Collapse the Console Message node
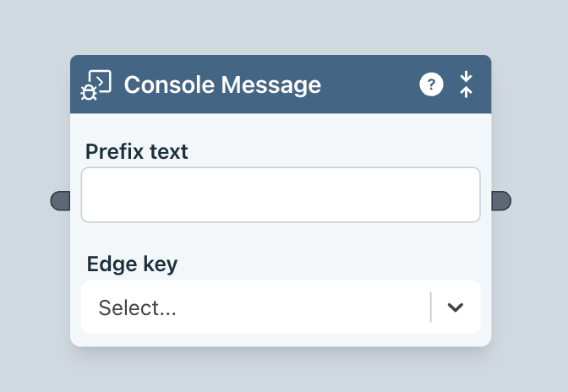 point(466,84)
